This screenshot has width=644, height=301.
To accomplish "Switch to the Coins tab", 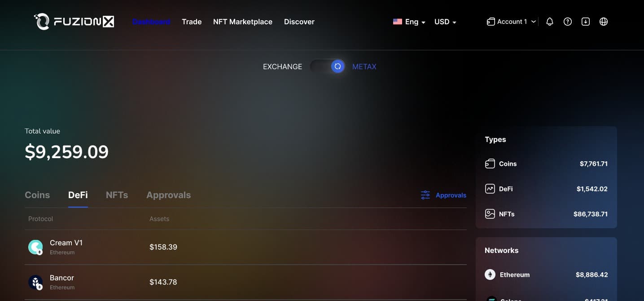I will pos(37,195).
